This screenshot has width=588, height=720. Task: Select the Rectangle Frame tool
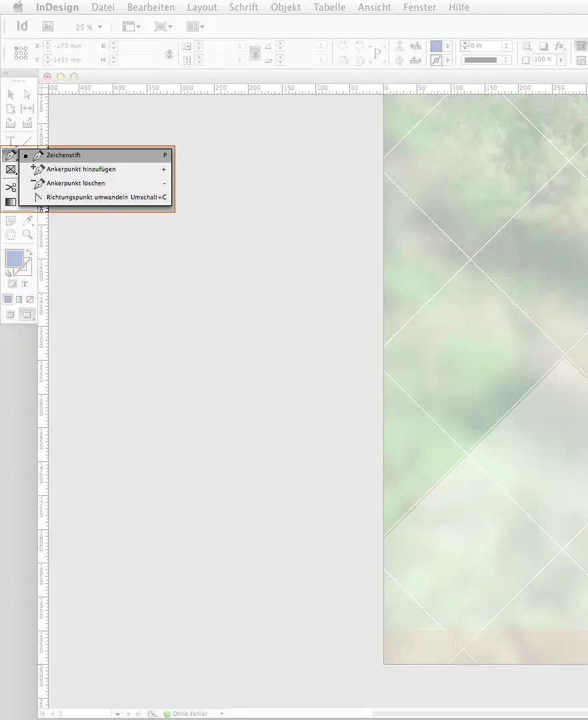pos(11,170)
